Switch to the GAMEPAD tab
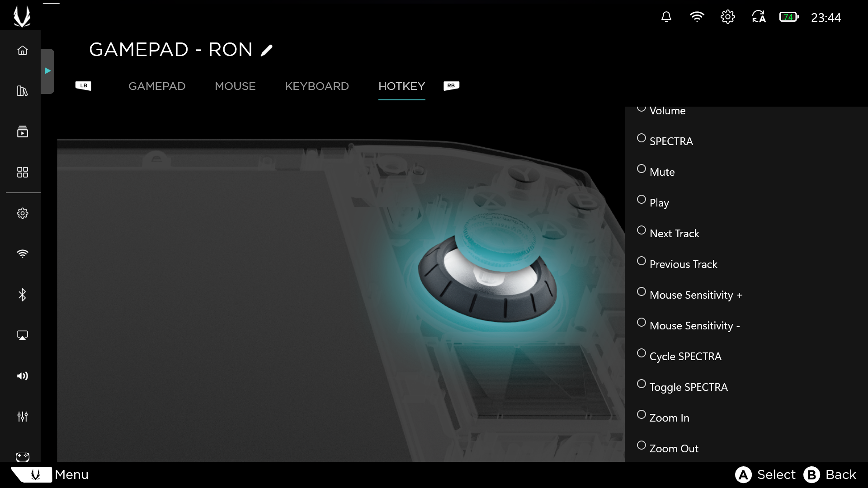The height and width of the screenshot is (488, 868). pos(157,86)
